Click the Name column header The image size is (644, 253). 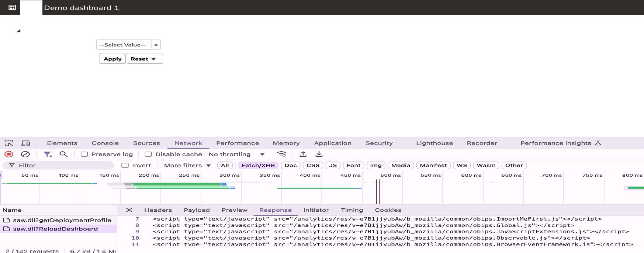point(12,210)
